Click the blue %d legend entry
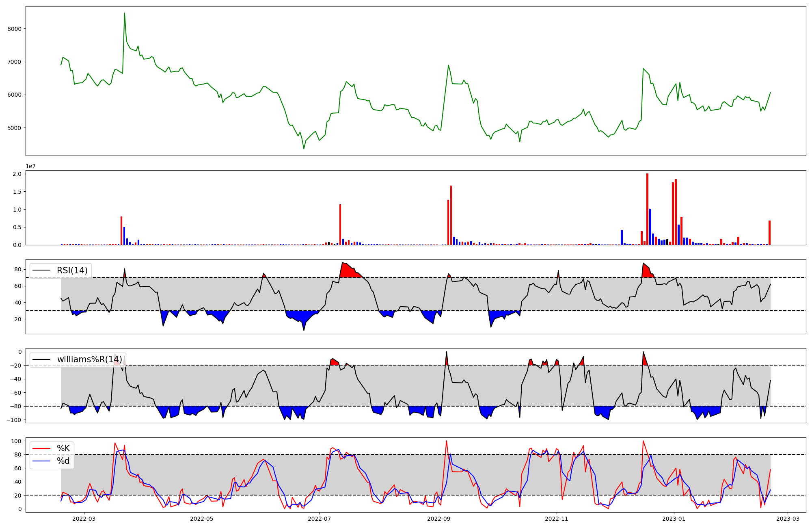This screenshot has width=812, height=528. pos(63,461)
